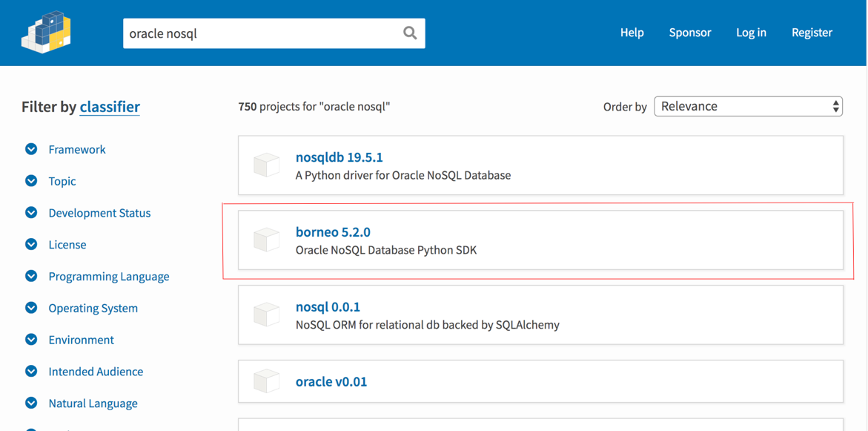The image size is (868, 431).
Task: Open the borneo 5.2.0 project result
Action: pos(333,232)
